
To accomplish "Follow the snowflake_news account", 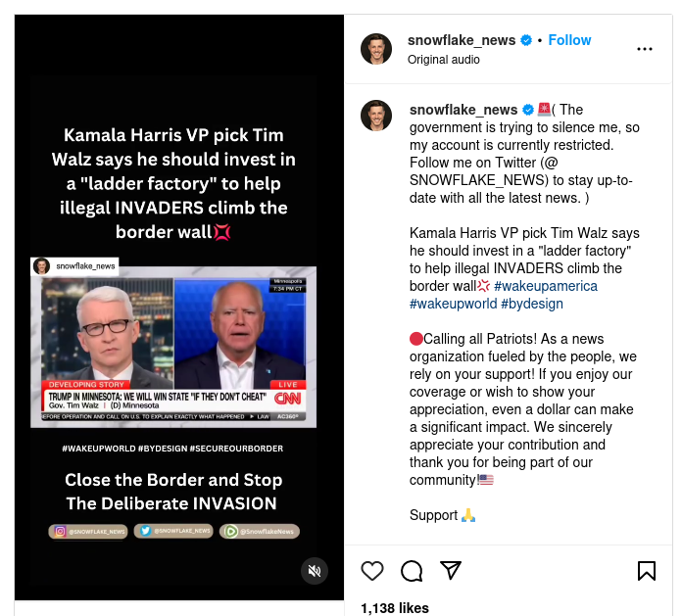I will (x=569, y=40).
